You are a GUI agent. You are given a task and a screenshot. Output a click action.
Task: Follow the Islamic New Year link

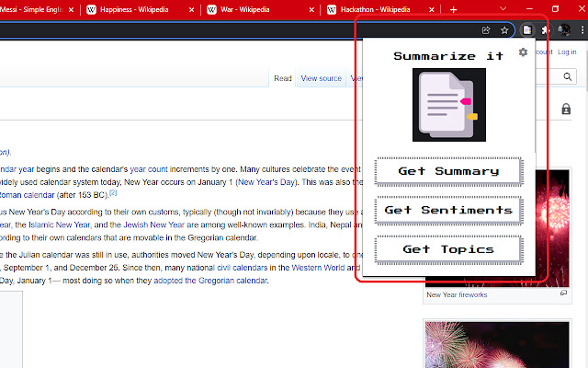[x=59, y=224]
